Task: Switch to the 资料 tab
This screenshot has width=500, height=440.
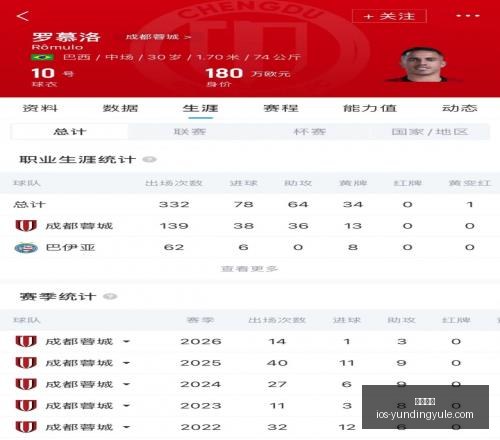Action: 40,108
